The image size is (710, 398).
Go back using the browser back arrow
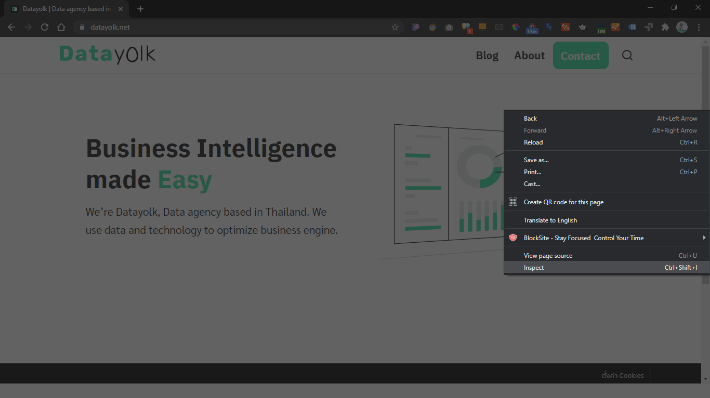click(11, 27)
